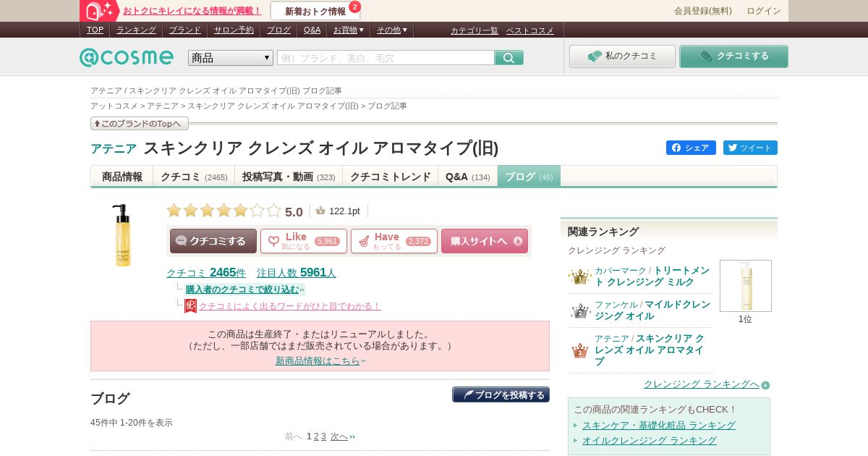Switch to クチコミトレンド tab

391,177
